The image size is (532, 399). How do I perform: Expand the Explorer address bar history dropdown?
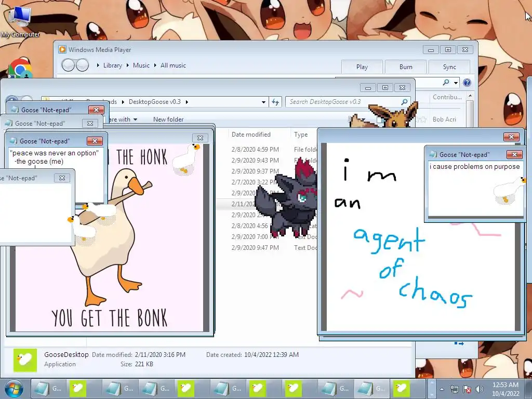[263, 102]
